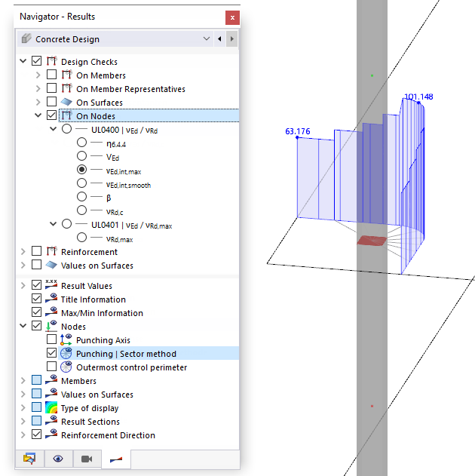Enable the On Members checkbox
The image size is (475, 476).
pos(51,75)
